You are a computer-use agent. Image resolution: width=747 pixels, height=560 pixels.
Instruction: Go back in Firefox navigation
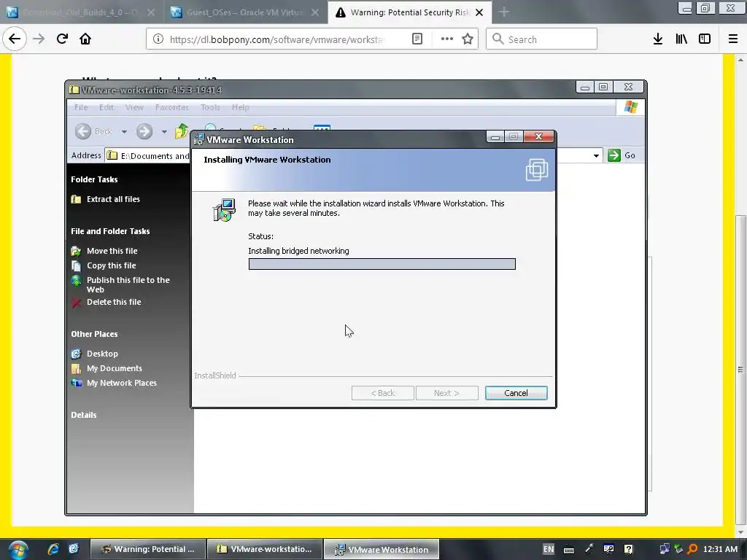pos(15,39)
